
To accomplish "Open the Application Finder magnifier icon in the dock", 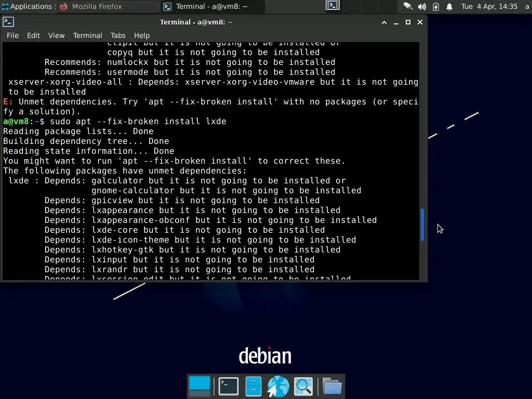I will pos(303,386).
